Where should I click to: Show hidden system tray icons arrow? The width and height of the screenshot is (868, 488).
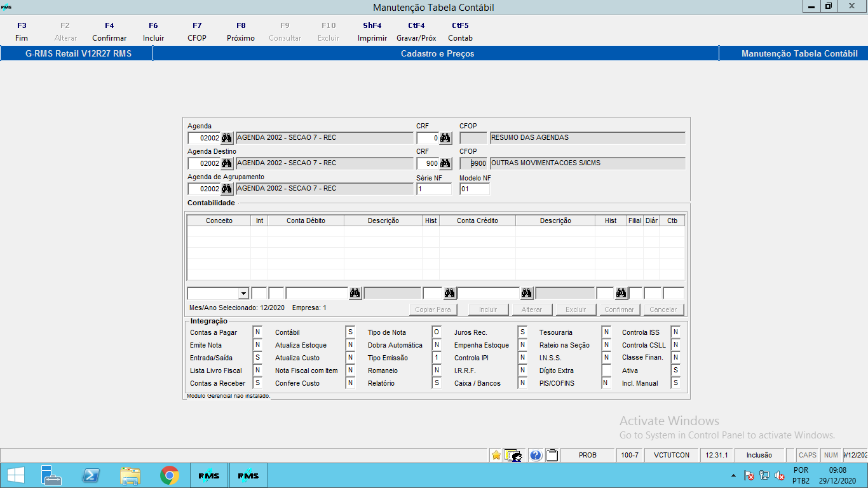click(x=734, y=476)
